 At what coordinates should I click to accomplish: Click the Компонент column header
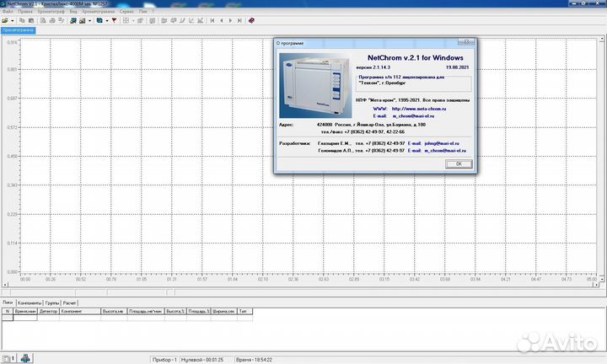tap(80, 311)
